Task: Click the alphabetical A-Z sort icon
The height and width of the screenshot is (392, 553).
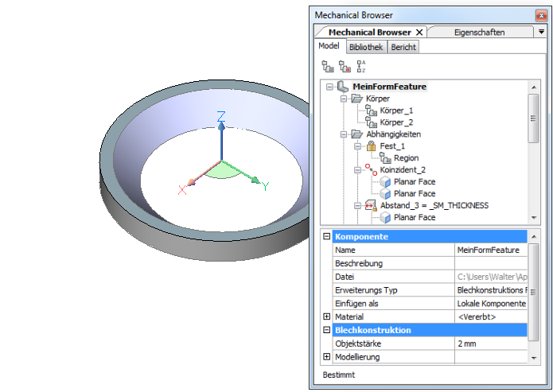Action: pos(361,67)
